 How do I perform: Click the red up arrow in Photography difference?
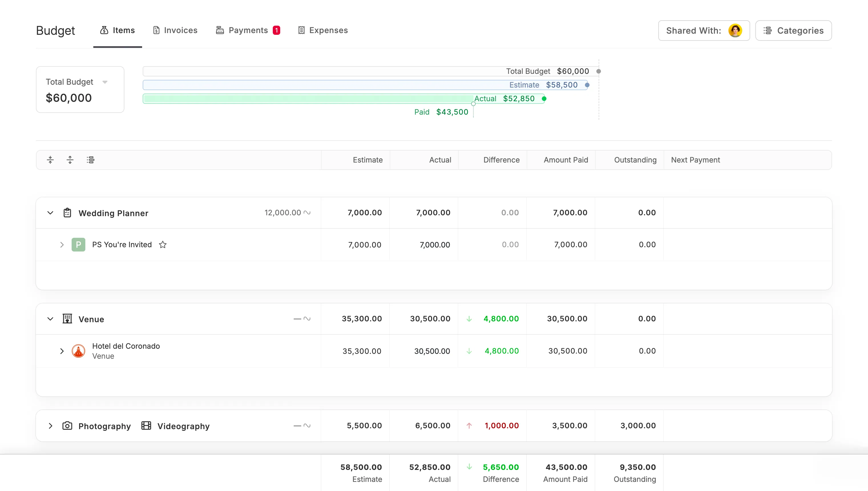(469, 426)
